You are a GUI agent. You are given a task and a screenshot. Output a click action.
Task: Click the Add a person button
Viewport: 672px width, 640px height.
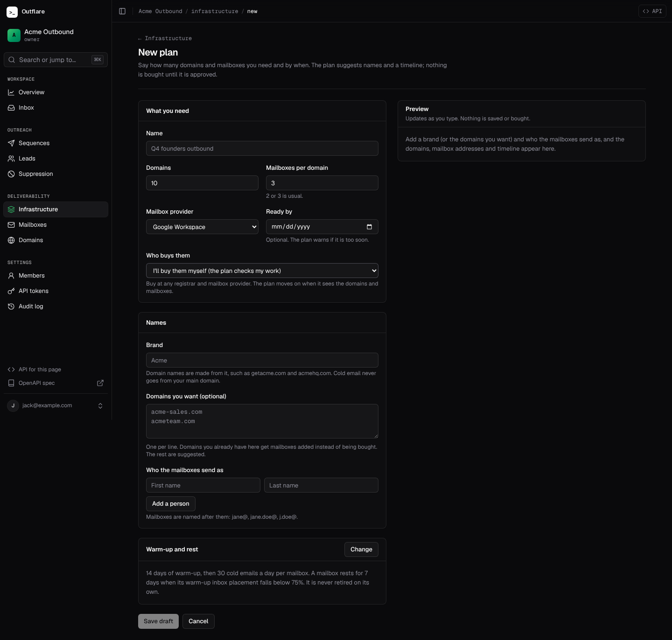(171, 504)
